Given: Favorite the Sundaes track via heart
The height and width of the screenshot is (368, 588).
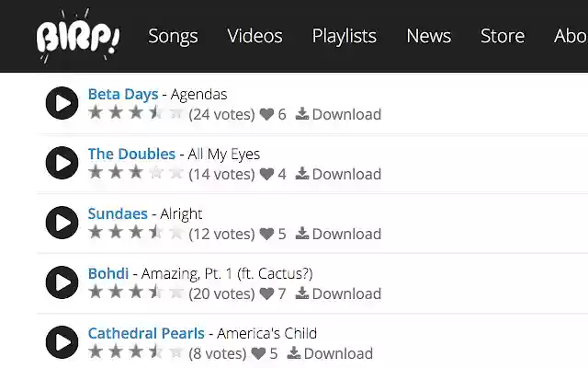Looking at the screenshot, I should (x=266, y=234).
